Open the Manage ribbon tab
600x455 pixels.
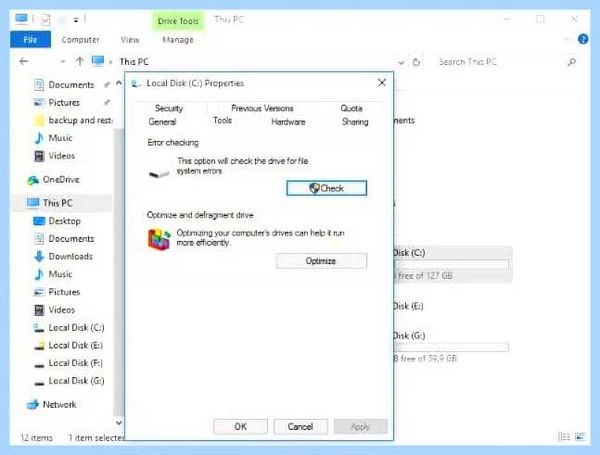pyautogui.click(x=178, y=39)
